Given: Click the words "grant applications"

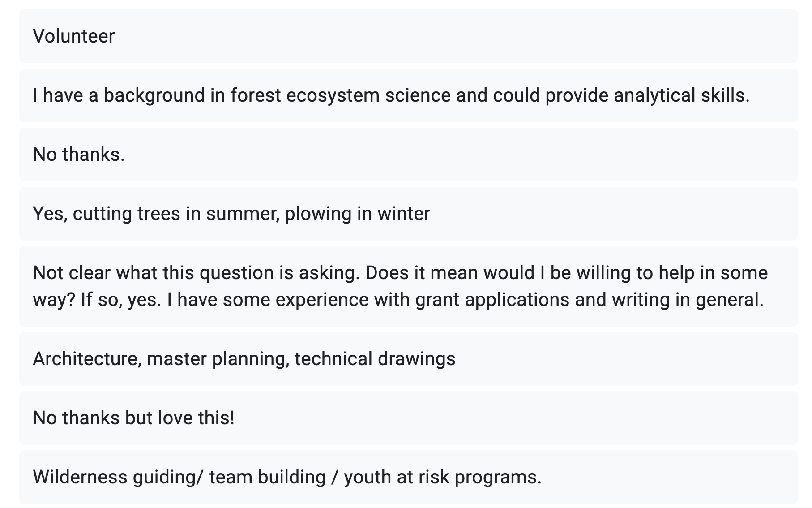Looking at the screenshot, I should (x=492, y=300).
